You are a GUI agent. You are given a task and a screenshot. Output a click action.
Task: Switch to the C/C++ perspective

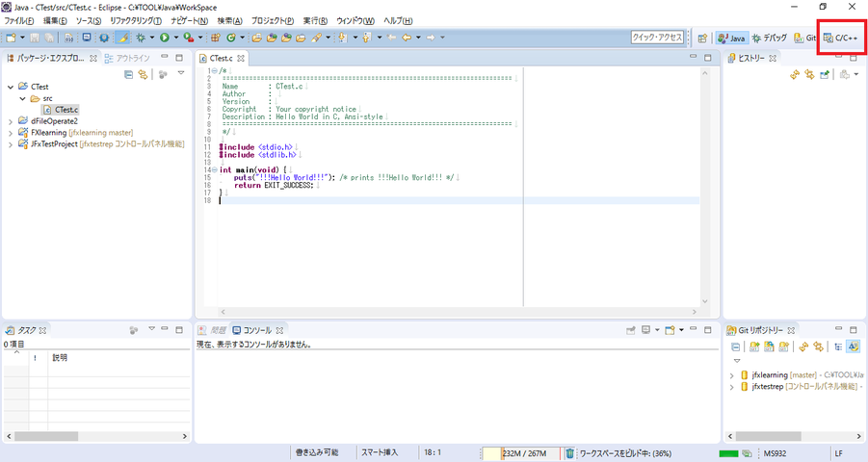click(x=841, y=38)
